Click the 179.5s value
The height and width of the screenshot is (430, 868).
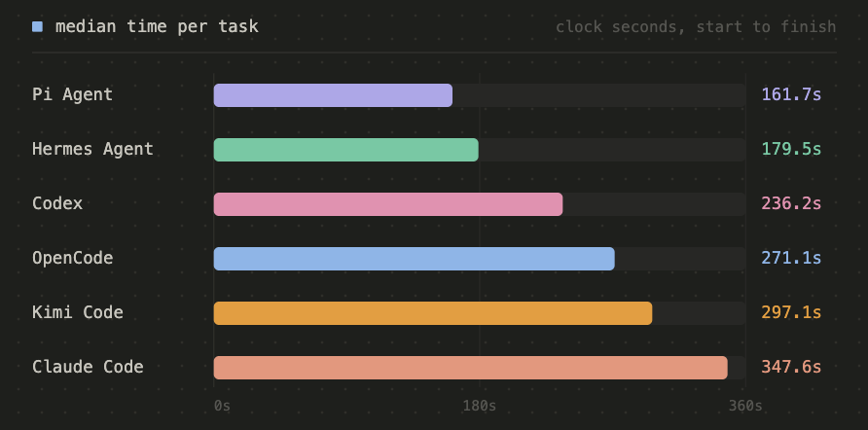click(791, 149)
